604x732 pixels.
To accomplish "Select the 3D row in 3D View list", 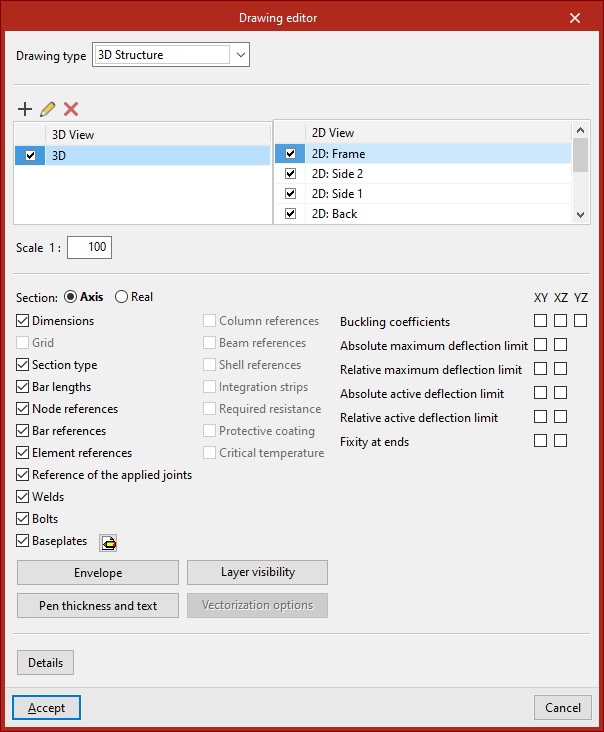I will [142, 155].
